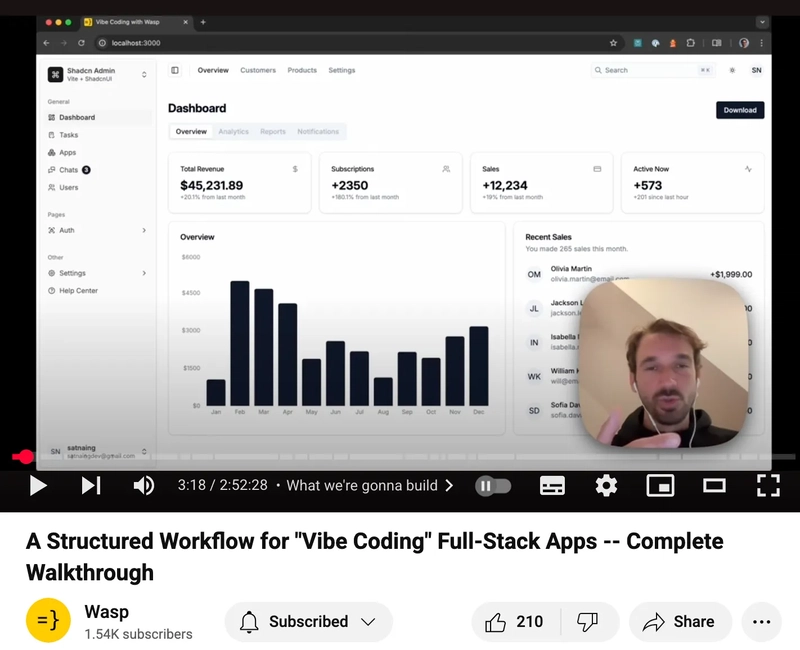This screenshot has width=800, height=650.
Task: Open the Wasp channel avatar
Action: click(x=48, y=620)
